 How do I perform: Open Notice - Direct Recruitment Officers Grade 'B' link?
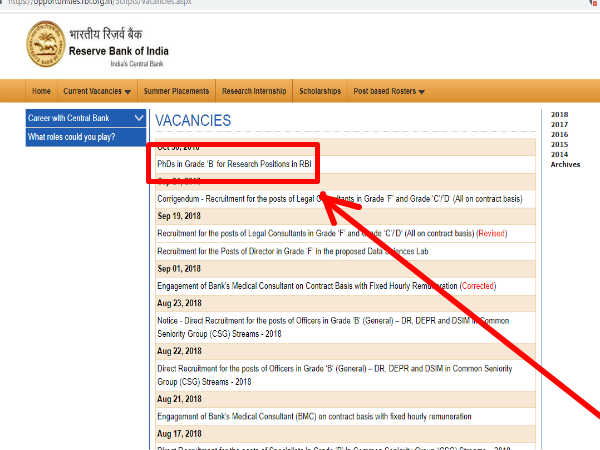pos(333,327)
